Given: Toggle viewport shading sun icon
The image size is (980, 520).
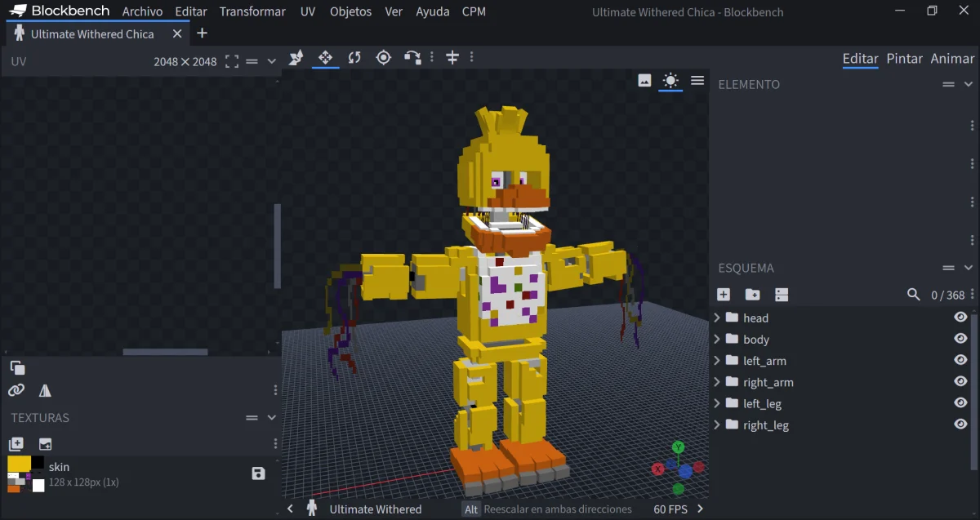Looking at the screenshot, I should point(670,80).
